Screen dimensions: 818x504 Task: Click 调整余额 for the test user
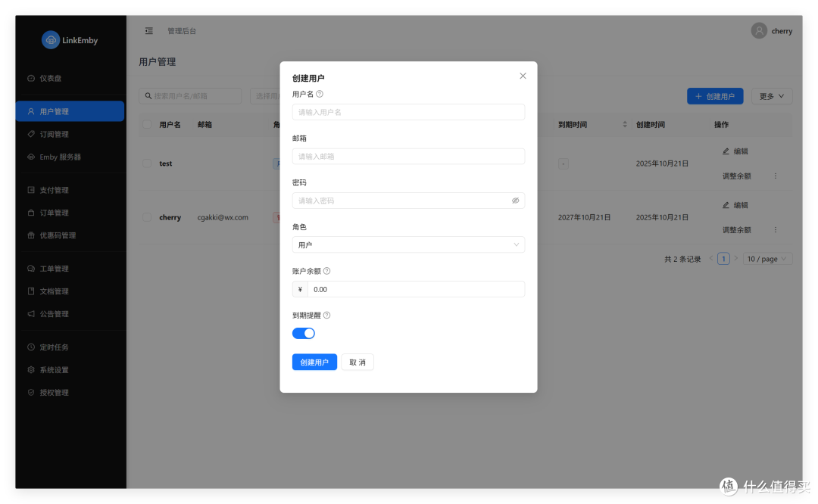[x=737, y=176]
